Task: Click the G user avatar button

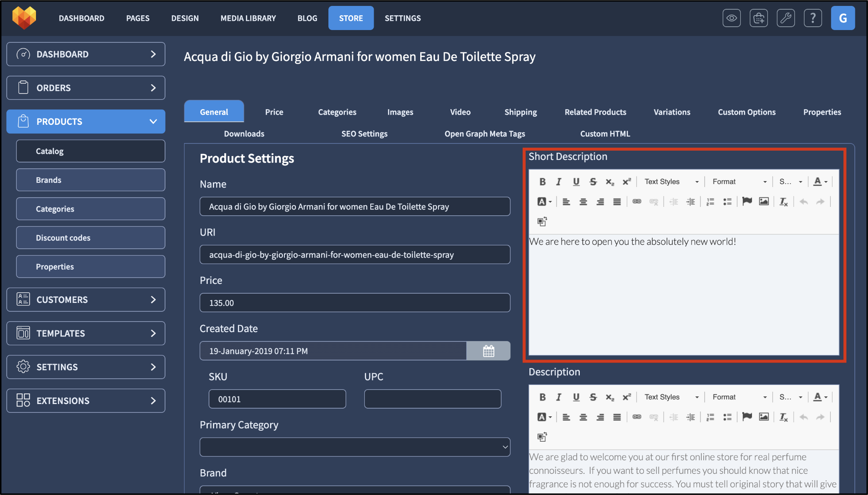Action: point(843,18)
